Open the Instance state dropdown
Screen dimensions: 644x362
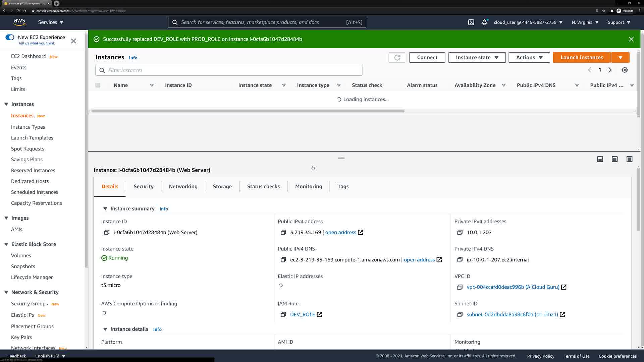[x=477, y=57]
